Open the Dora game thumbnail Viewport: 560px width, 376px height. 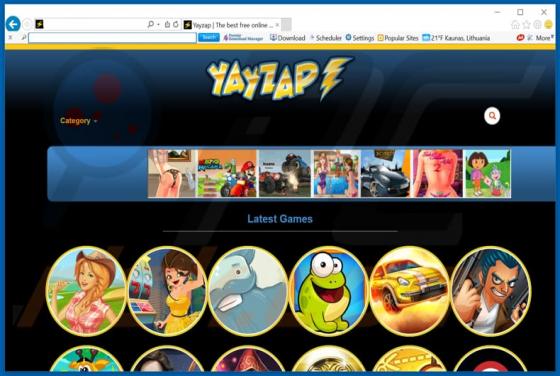point(487,174)
